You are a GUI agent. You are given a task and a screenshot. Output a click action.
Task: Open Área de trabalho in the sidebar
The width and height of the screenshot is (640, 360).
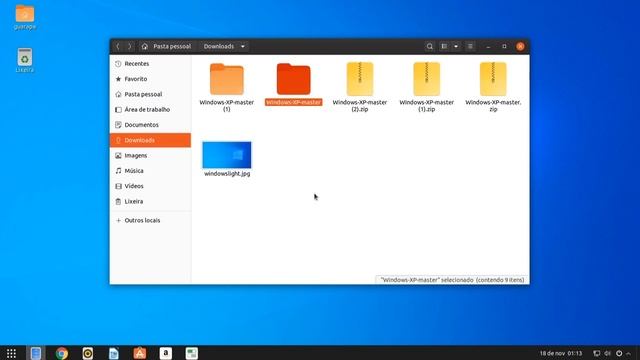click(150, 110)
